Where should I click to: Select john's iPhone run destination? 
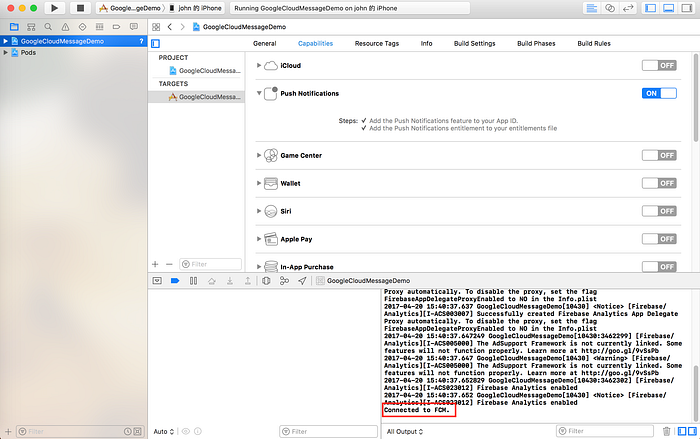[x=196, y=8]
